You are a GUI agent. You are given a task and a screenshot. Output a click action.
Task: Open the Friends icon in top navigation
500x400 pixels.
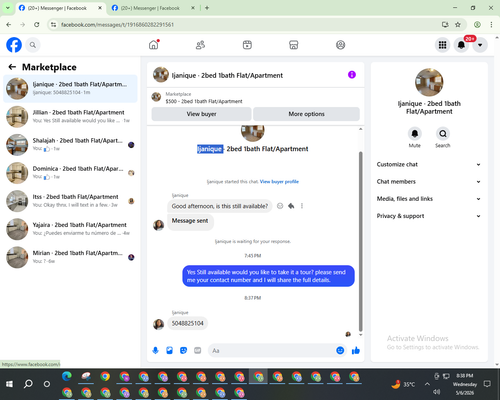(x=200, y=45)
